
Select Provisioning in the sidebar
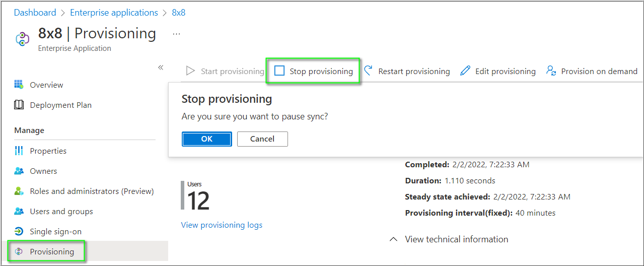click(52, 251)
